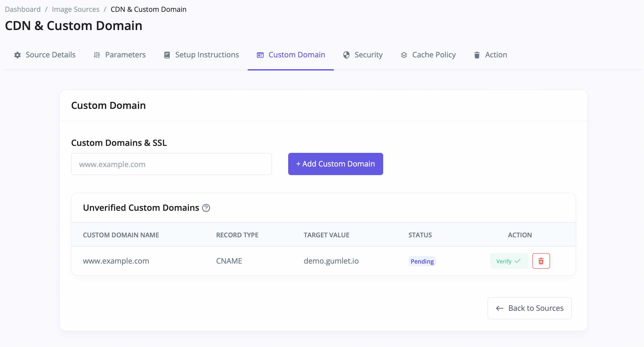The height and width of the screenshot is (347, 644).
Task: Click the Pending status badge
Action: [x=422, y=261]
